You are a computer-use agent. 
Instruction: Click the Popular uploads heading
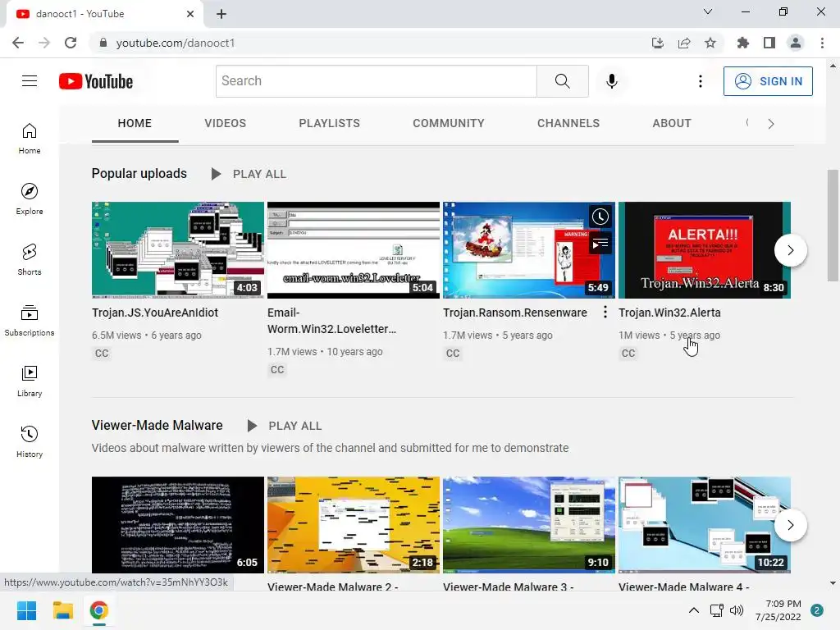(139, 174)
